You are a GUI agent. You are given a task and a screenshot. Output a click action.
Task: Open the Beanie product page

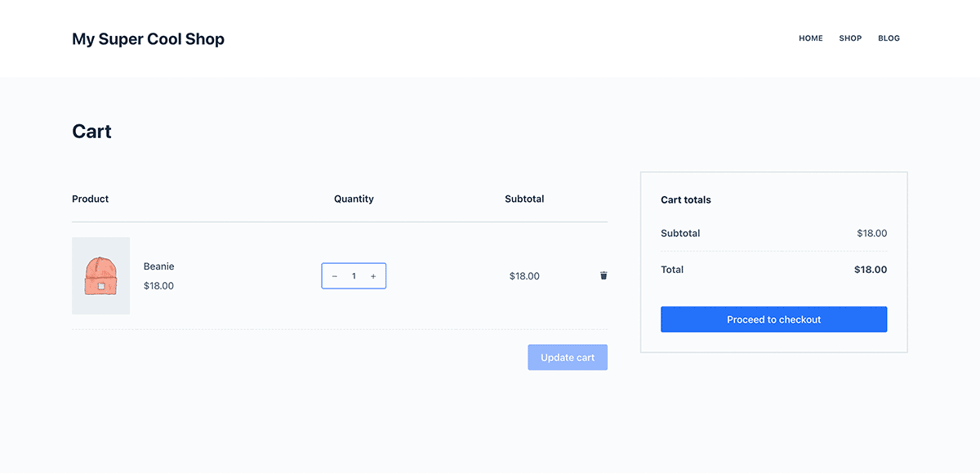coord(158,266)
